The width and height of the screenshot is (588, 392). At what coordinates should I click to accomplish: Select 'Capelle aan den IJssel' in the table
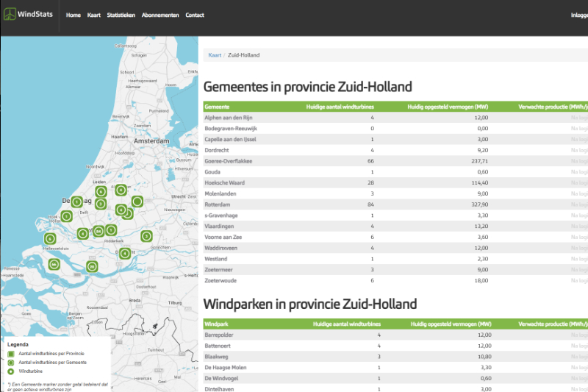coord(230,140)
